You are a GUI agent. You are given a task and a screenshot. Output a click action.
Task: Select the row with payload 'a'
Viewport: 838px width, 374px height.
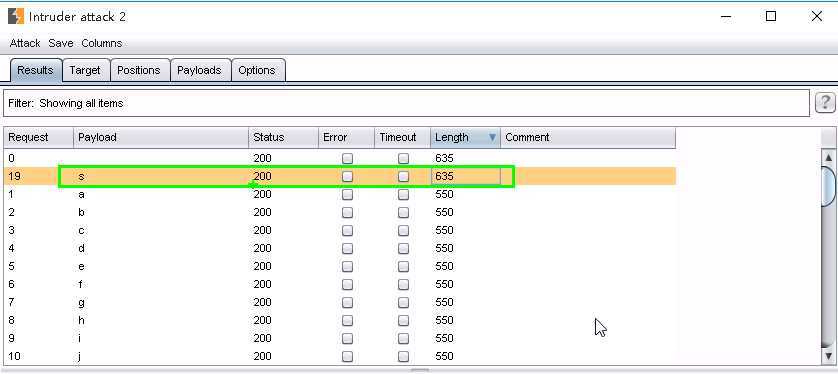340,194
